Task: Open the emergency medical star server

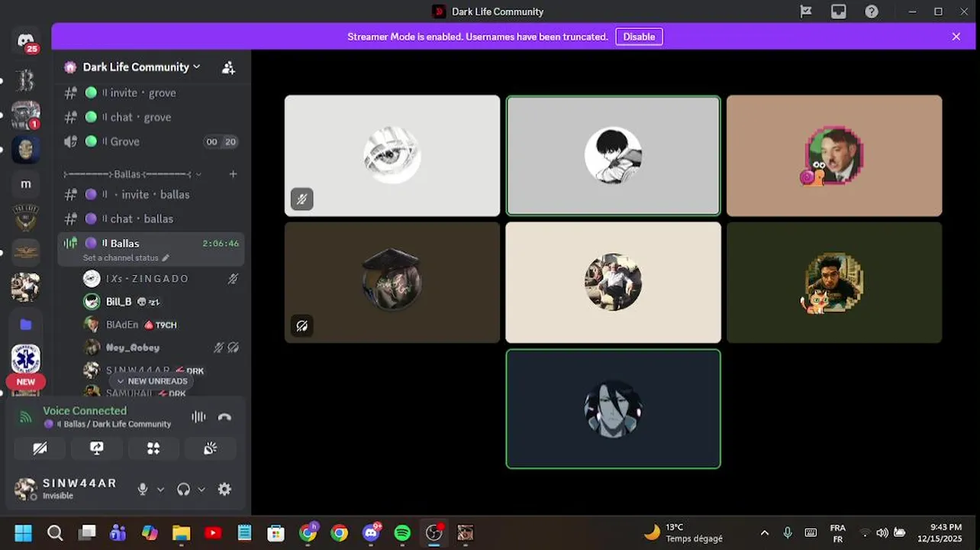Action: click(26, 358)
